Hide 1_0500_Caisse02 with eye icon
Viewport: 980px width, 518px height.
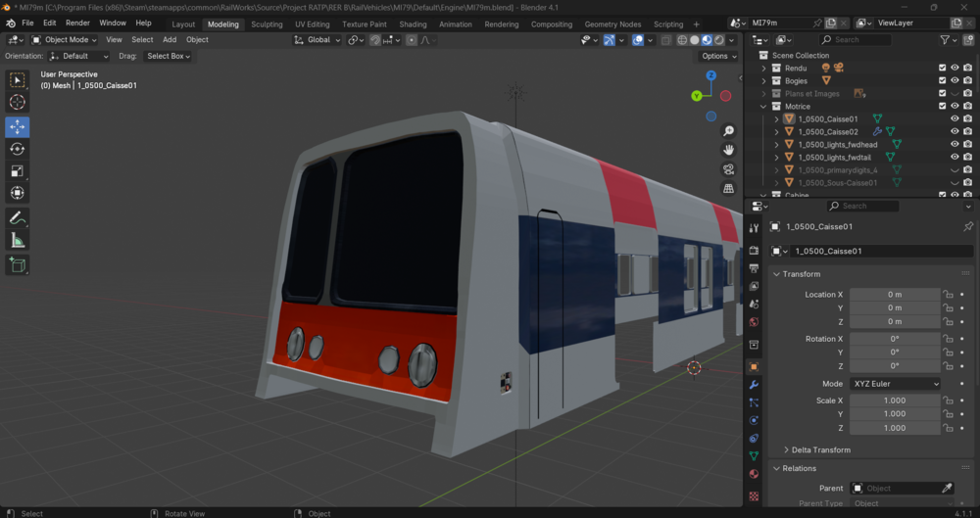955,132
